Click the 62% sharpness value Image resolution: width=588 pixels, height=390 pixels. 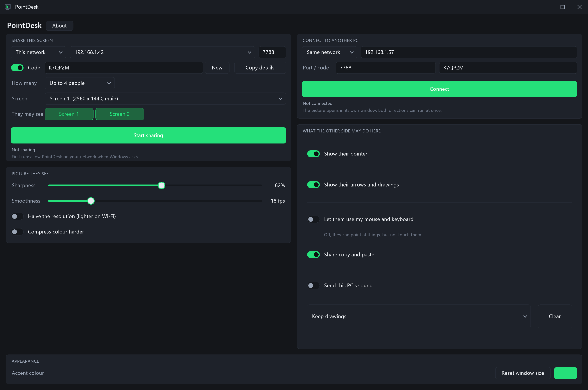coord(280,185)
